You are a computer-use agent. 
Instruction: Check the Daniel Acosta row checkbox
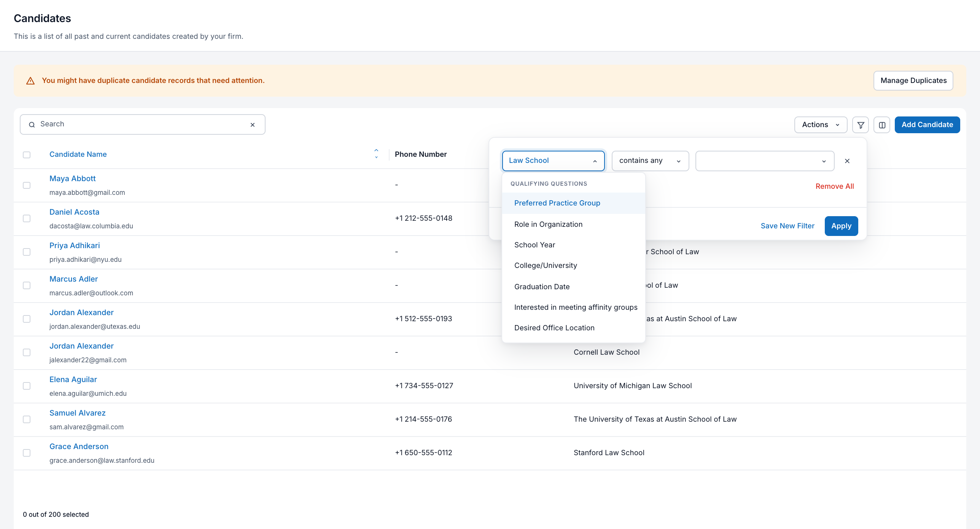tap(27, 218)
